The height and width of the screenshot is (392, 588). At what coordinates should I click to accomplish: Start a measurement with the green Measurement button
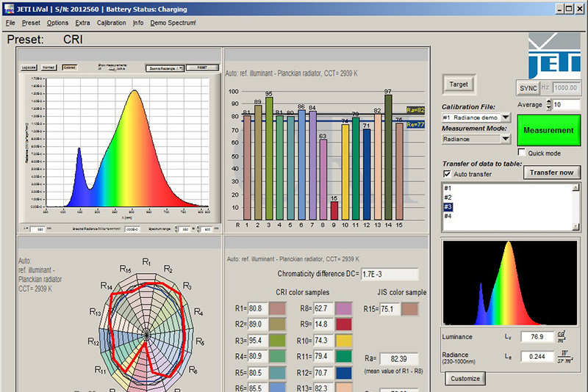point(548,130)
